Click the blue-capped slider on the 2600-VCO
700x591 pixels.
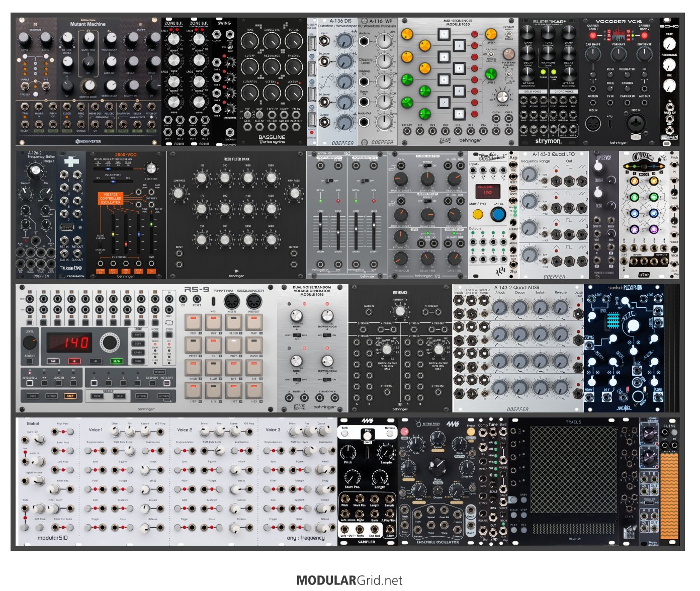pyautogui.click(x=138, y=234)
